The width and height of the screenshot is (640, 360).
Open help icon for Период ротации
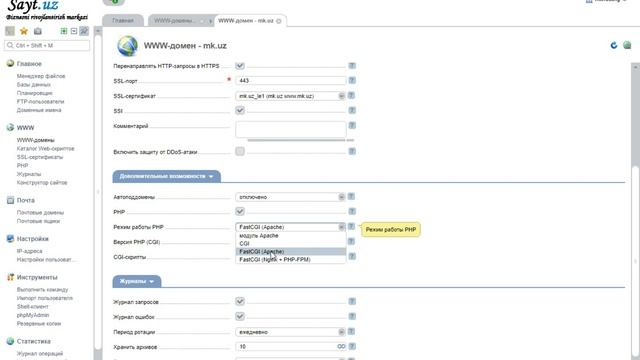[x=351, y=331]
